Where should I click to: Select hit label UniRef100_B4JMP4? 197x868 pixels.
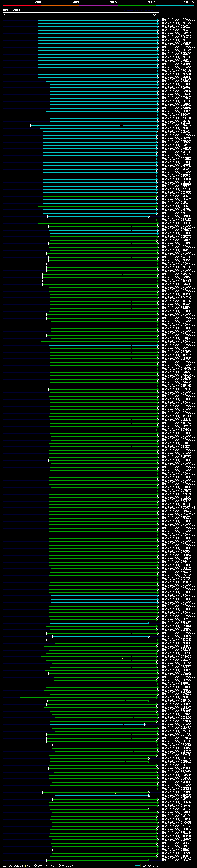[177, 308]
